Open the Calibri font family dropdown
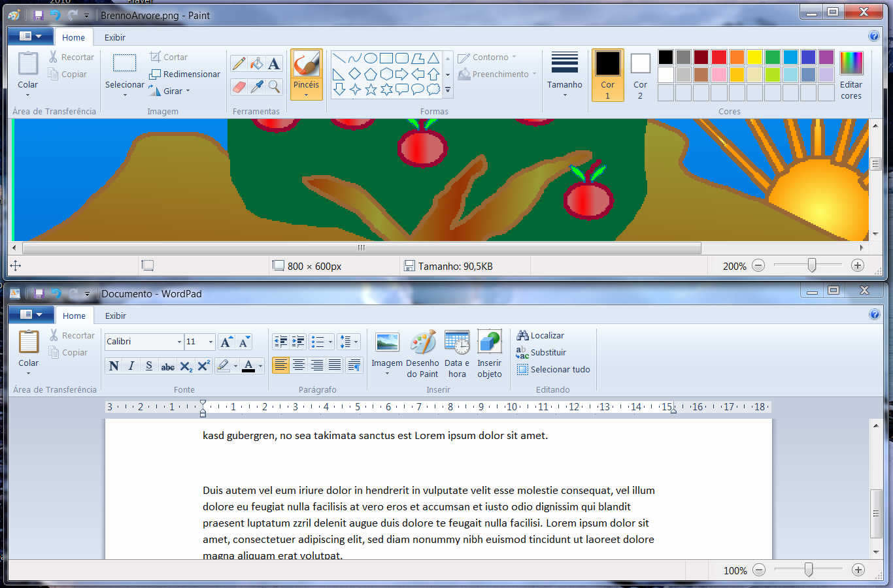Image resolution: width=893 pixels, height=588 pixels. click(179, 342)
